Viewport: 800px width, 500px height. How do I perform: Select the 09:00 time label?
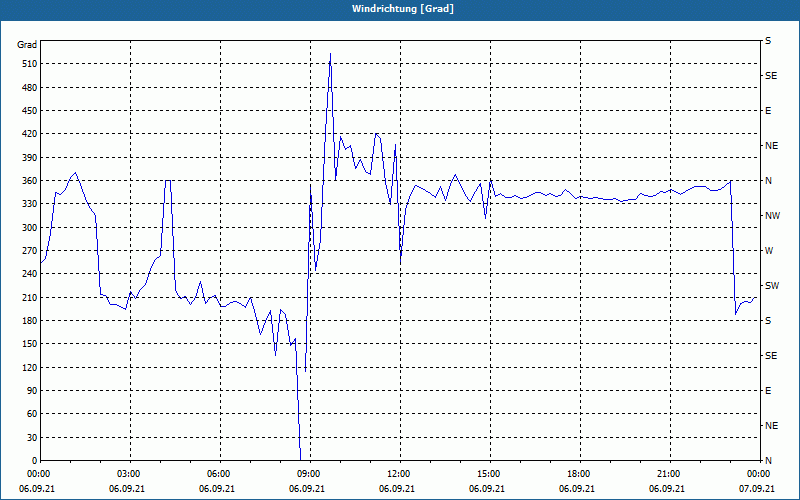pyautogui.click(x=307, y=474)
